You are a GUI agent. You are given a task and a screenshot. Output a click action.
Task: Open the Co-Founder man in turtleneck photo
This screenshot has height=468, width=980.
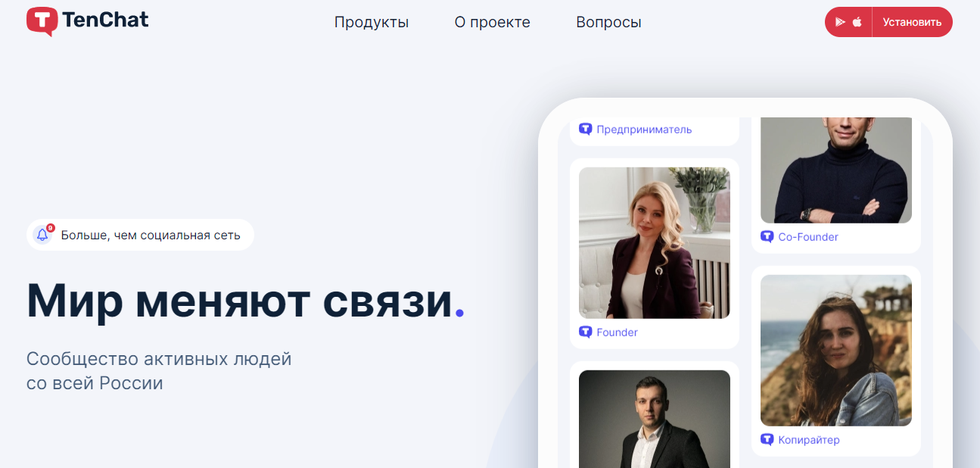[x=836, y=170]
